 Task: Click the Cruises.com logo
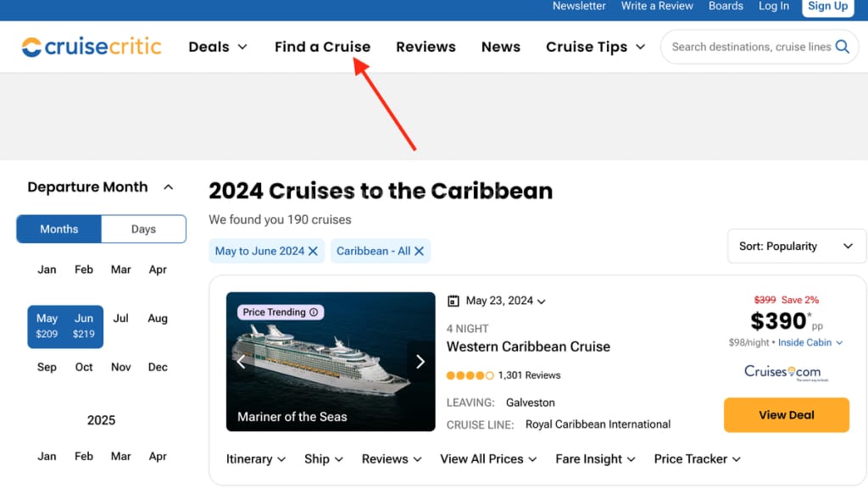tap(782, 371)
